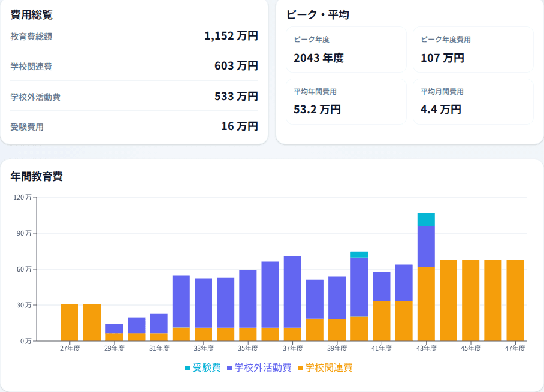Click the 45年度 orange bar

click(x=471, y=300)
